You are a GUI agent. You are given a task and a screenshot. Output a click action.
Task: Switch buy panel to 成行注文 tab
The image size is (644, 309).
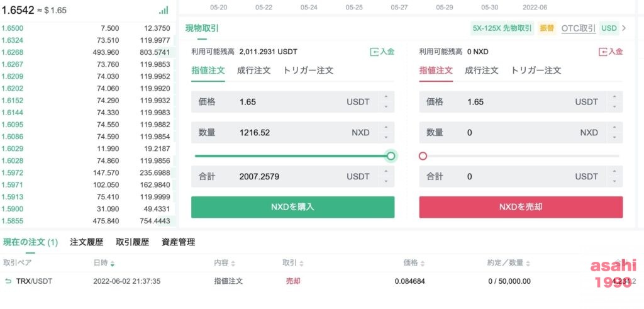tap(254, 70)
